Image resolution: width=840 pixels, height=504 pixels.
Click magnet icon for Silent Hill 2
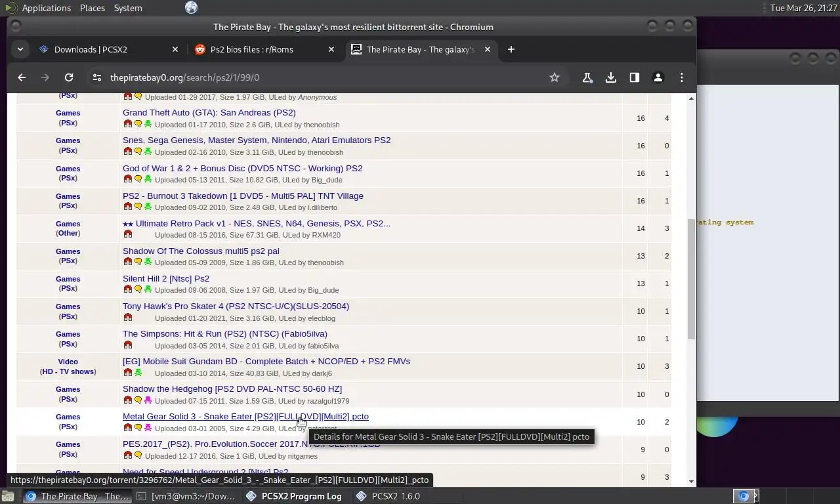128,289
